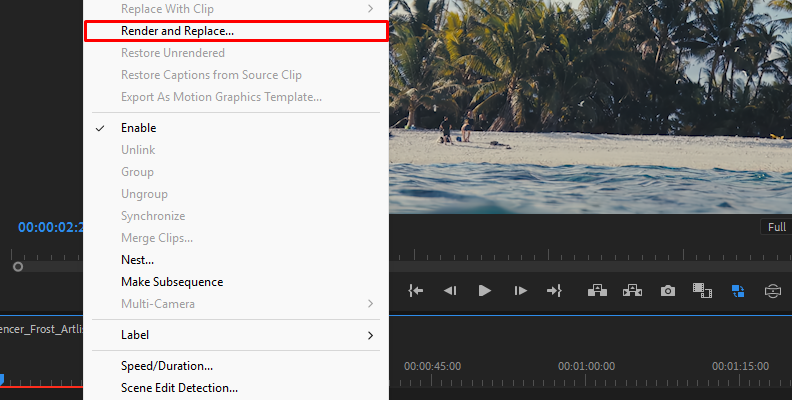792x400 pixels.
Task: Click timeline ruler at 00:00:45:00
Action: point(432,366)
